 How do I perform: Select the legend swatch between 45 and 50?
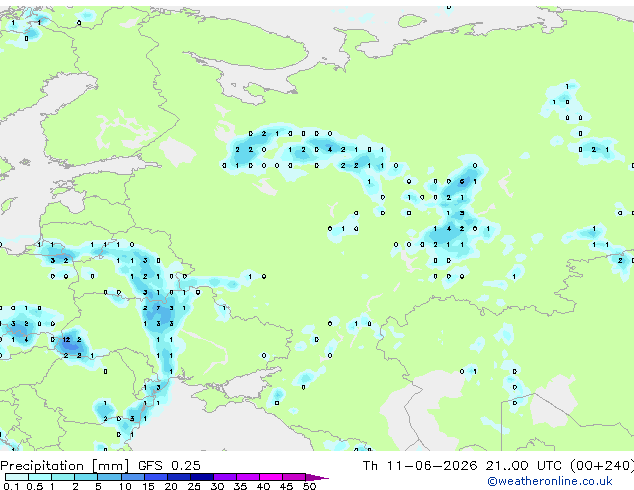tap(294, 477)
